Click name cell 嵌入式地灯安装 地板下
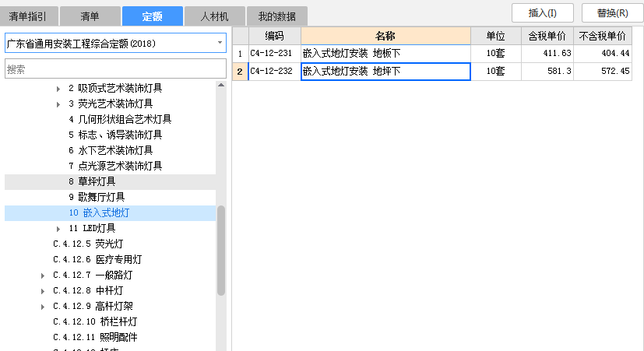This screenshot has width=644, height=351. pyautogui.click(x=385, y=54)
